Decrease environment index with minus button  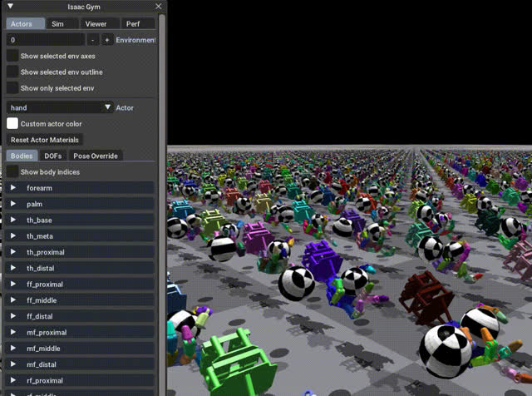[x=92, y=40]
